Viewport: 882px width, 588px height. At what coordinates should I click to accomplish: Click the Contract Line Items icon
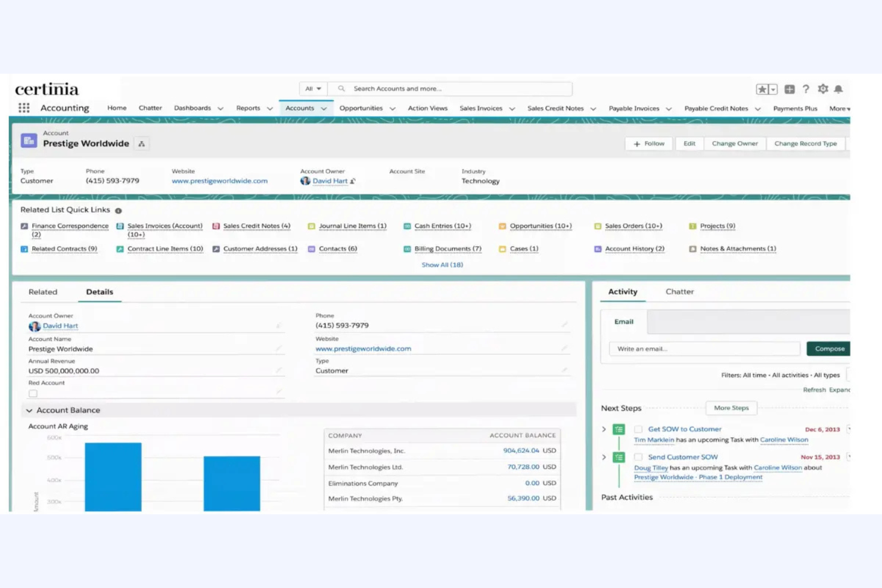click(x=120, y=249)
